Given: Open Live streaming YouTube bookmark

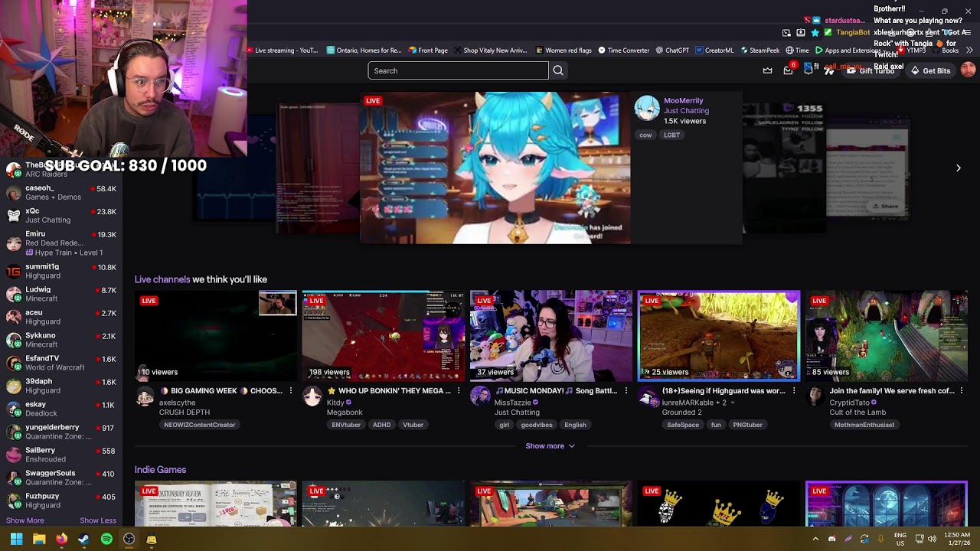Looking at the screenshot, I should pyautogui.click(x=283, y=51).
